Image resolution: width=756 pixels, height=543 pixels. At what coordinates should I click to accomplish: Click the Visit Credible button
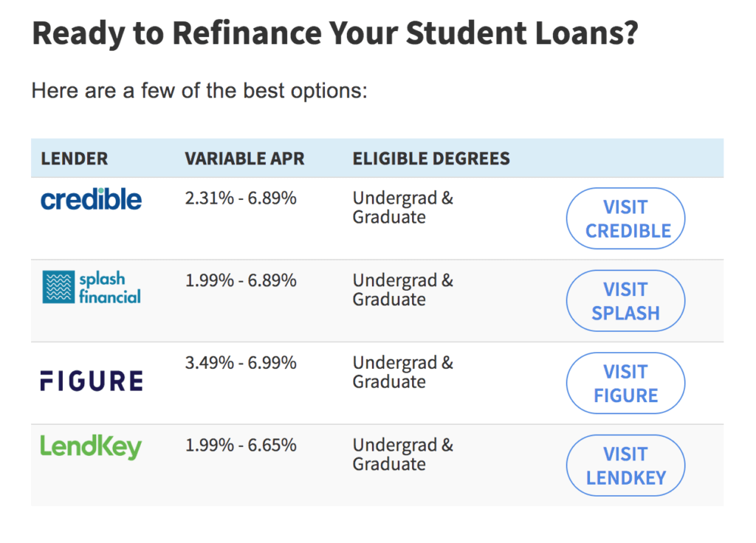(x=625, y=218)
